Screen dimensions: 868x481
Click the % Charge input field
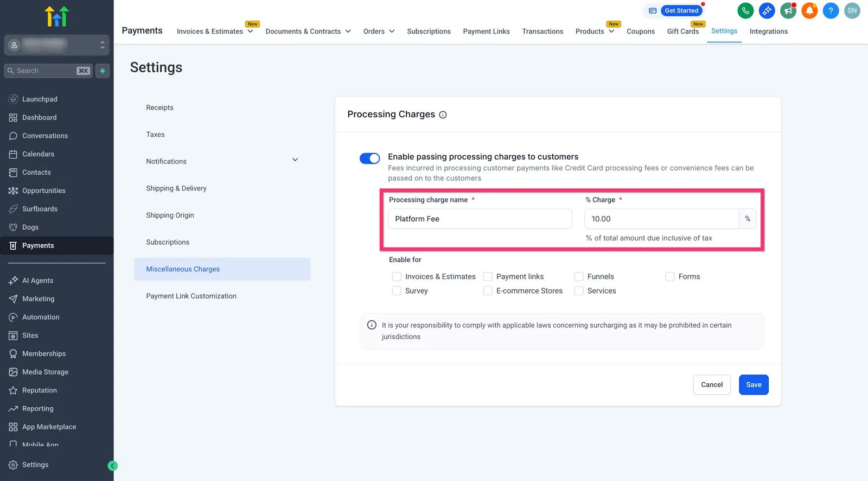[661, 219]
